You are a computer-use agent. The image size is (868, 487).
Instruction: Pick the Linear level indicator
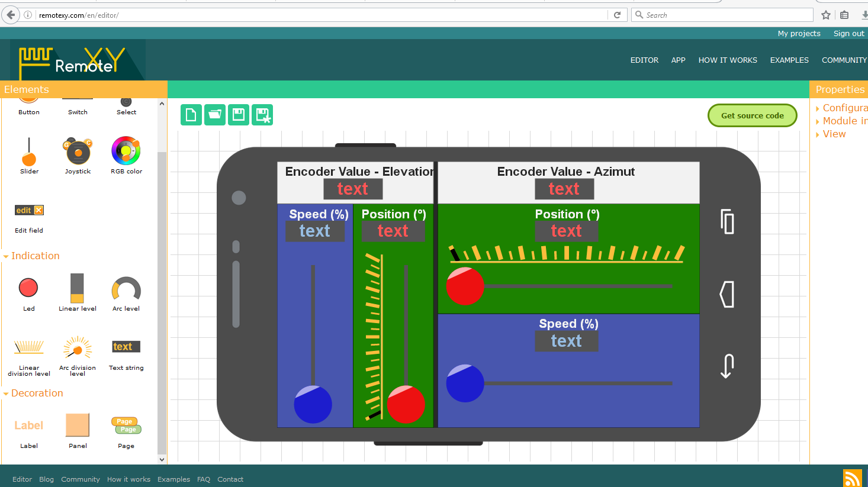[x=77, y=288]
